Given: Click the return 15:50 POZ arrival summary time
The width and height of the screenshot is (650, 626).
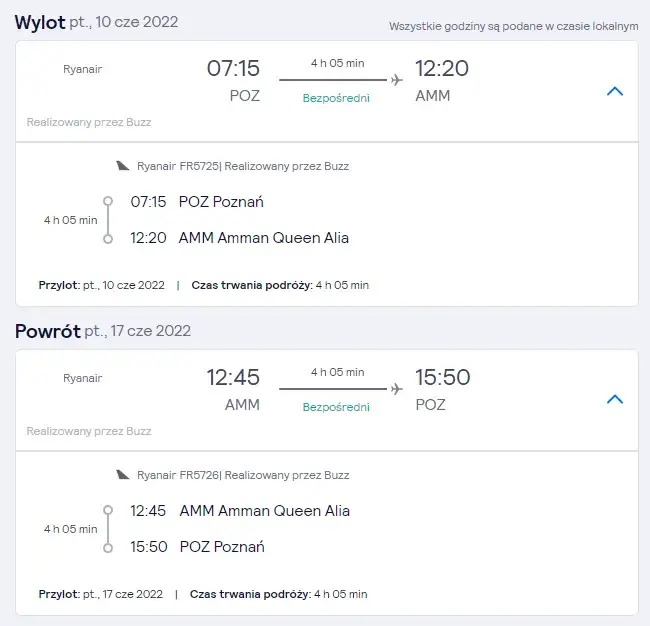Looking at the screenshot, I should (x=442, y=378).
